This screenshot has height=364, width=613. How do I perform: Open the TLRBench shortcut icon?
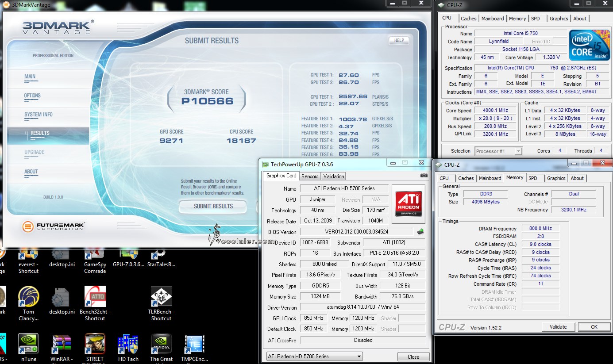point(161,303)
